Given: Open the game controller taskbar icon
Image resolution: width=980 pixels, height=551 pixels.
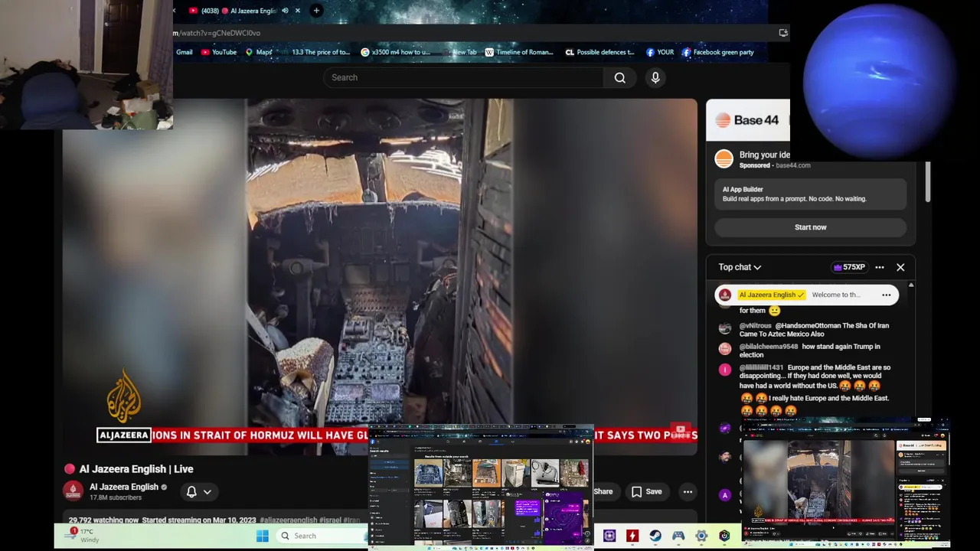Looking at the screenshot, I should tap(678, 536).
